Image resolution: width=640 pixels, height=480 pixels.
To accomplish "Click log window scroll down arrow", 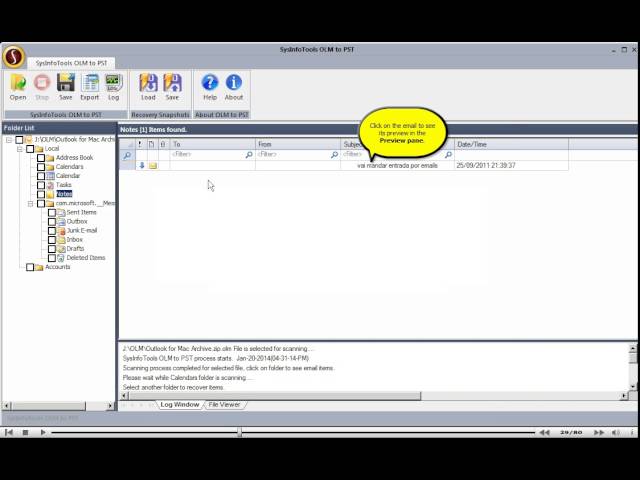I will (633, 387).
